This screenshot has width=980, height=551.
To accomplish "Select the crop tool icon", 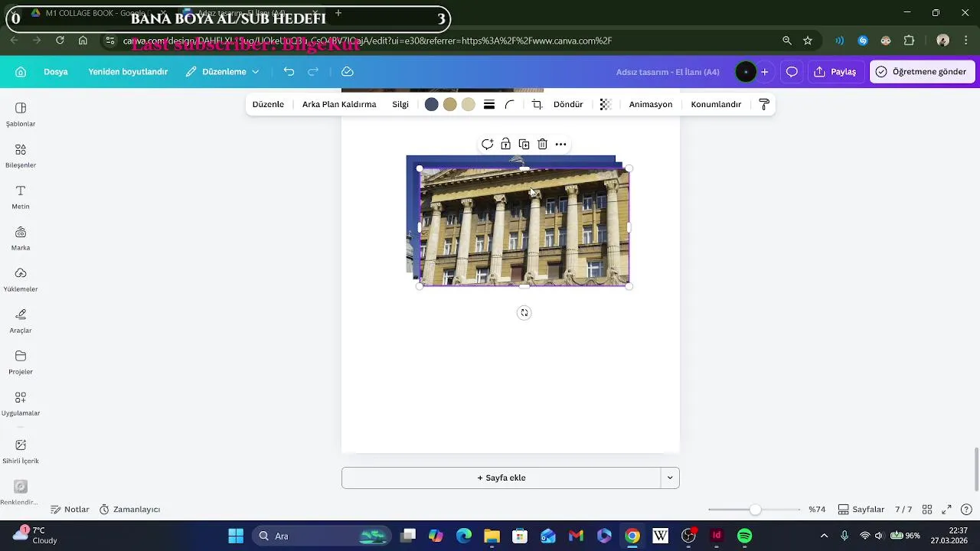I will point(537,105).
